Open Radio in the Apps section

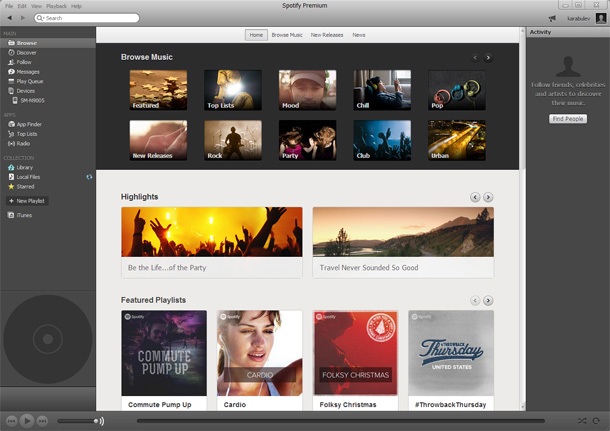[24, 143]
